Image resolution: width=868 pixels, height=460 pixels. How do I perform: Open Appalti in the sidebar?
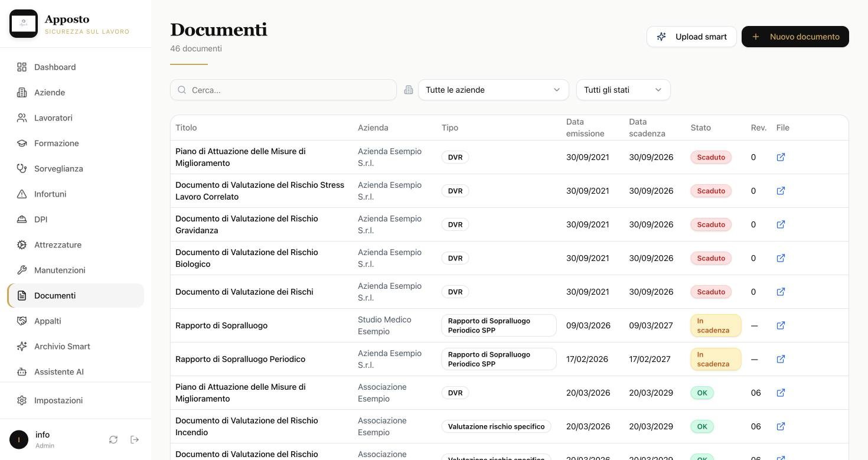(x=76, y=321)
